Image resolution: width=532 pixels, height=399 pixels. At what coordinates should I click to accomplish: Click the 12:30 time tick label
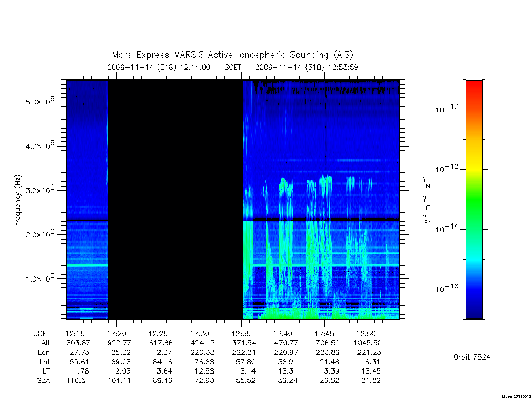coord(199,334)
